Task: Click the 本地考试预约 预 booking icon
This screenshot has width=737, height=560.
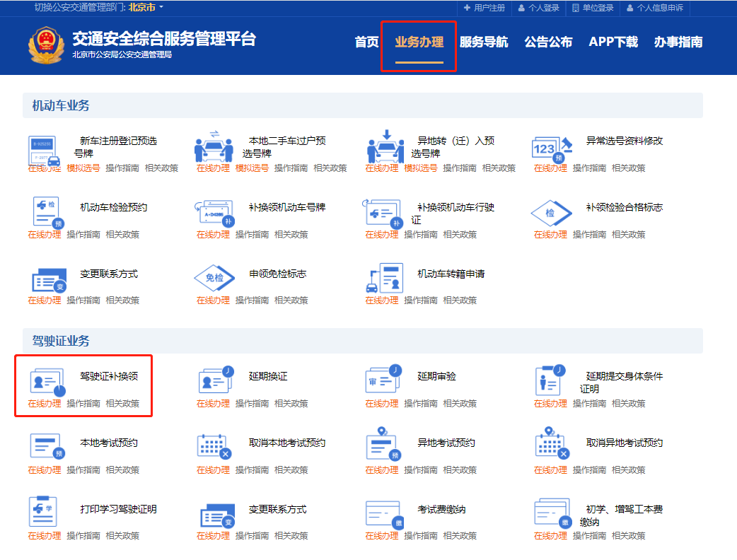Action: point(45,446)
